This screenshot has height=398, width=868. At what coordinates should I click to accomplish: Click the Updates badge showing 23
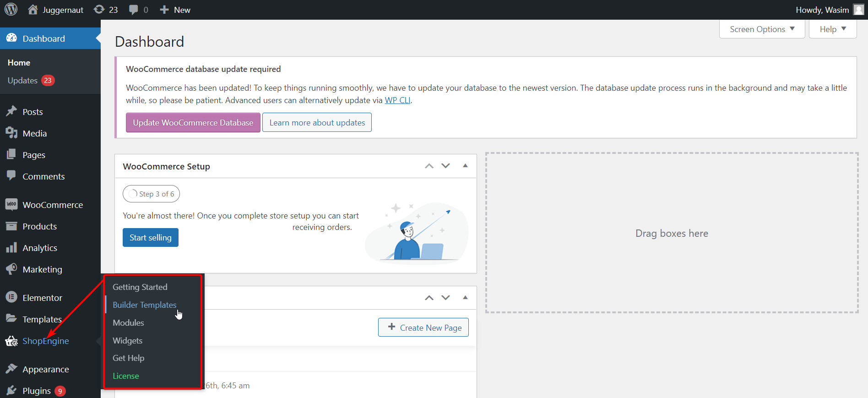pos(48,80)
